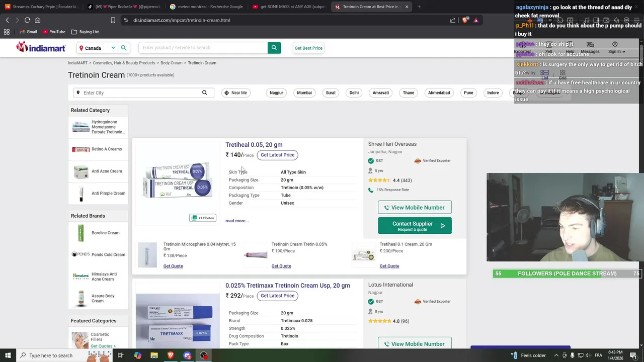Select Near Me location filter
The height and width of the screenshot is (362, 644).
(235, 93)
